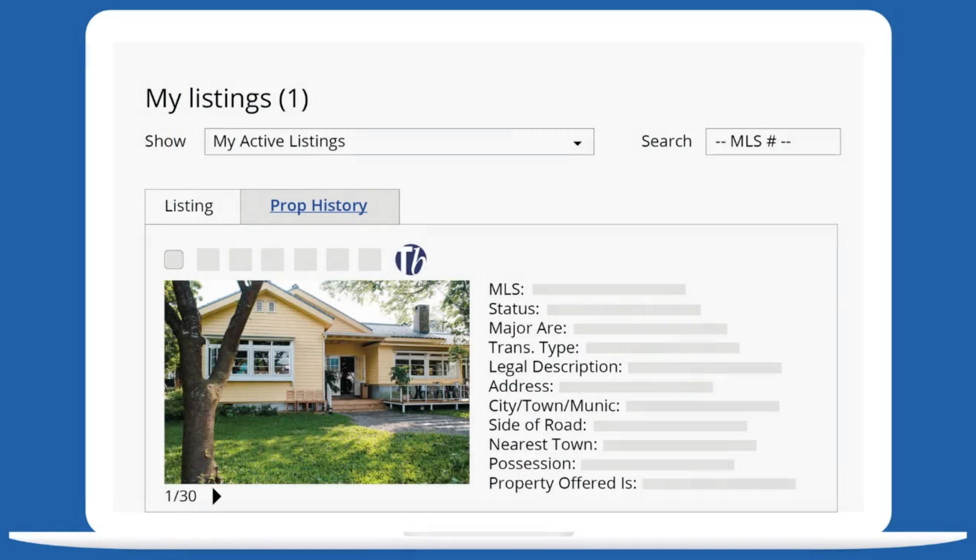Click the Major Are: field label
The image size is (976, 560).
pyautogui.click(x=528, y=328)
